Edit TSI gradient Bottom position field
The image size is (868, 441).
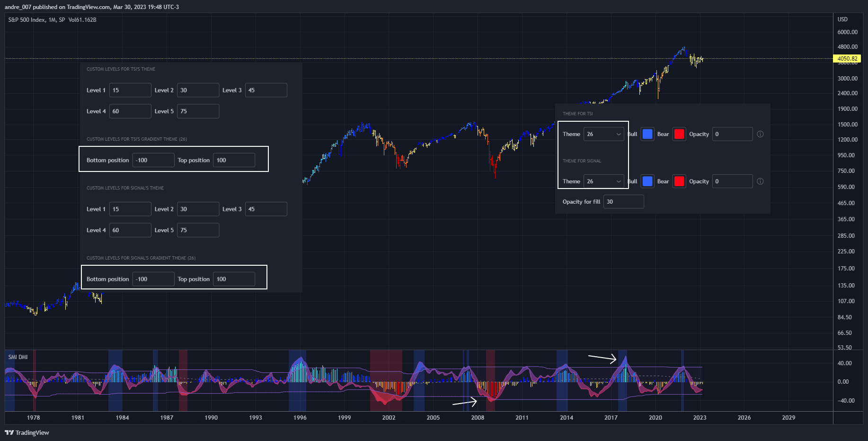point(153,160)
